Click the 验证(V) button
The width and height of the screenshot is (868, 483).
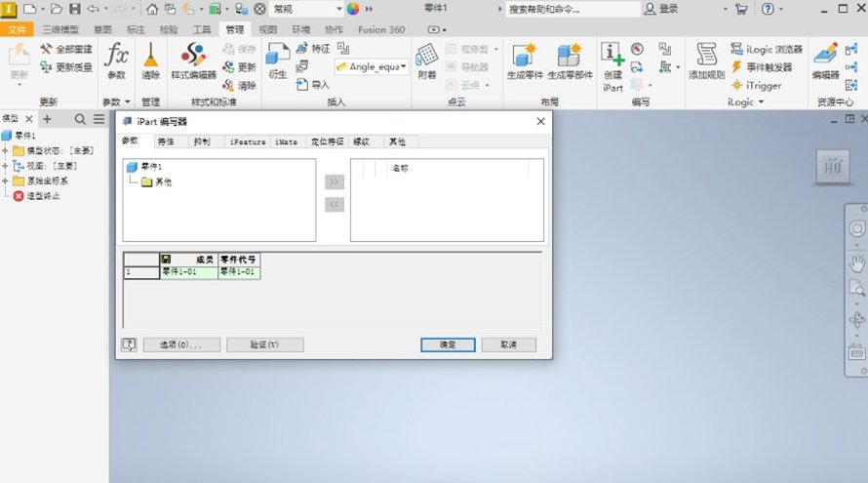265,344
